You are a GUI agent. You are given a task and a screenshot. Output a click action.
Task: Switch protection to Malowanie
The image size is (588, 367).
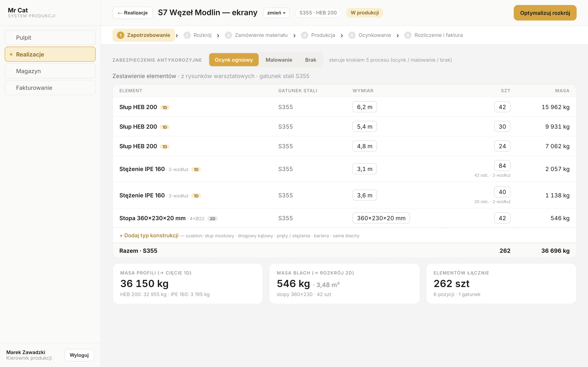(279, 60)
